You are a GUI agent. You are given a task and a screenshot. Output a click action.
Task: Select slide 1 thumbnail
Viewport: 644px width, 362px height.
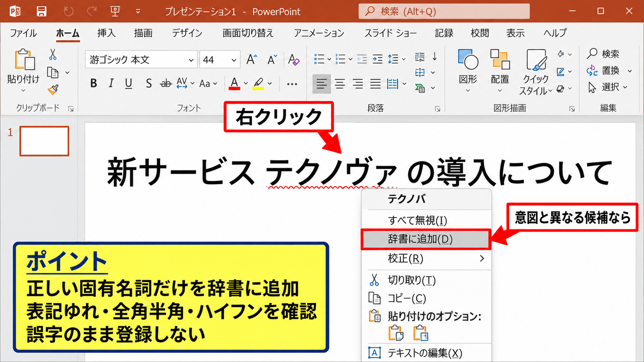44,141
